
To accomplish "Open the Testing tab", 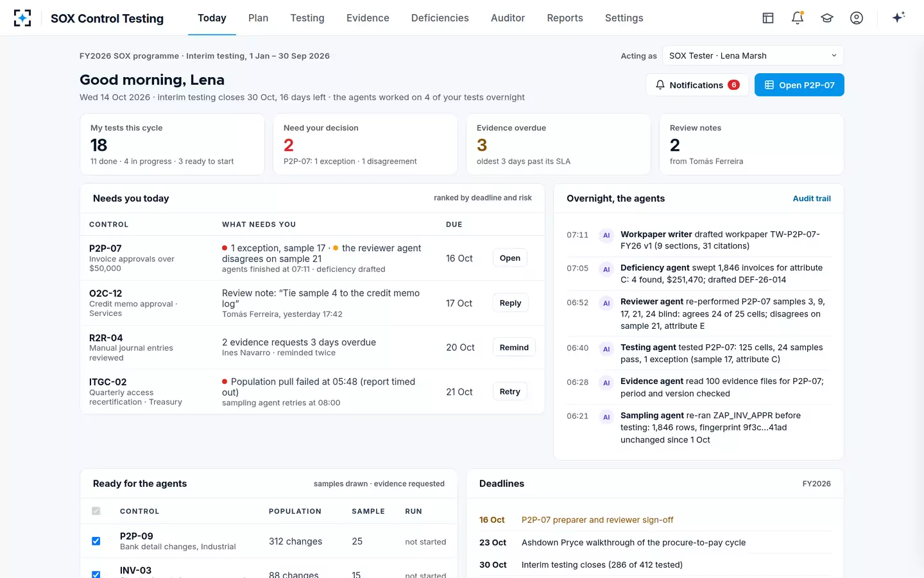I will 307,18.
